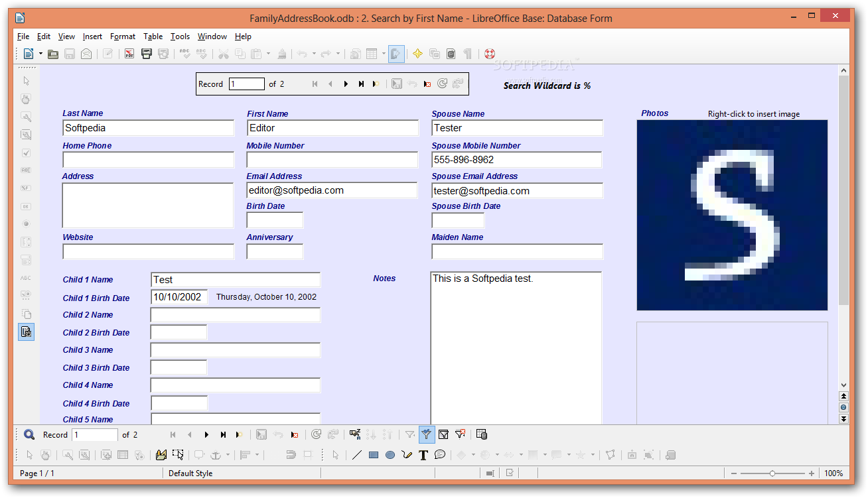The height and width of the screenshot is (498, 868).
Task: Click the 100% zoom level
Action: coord(833,473)
